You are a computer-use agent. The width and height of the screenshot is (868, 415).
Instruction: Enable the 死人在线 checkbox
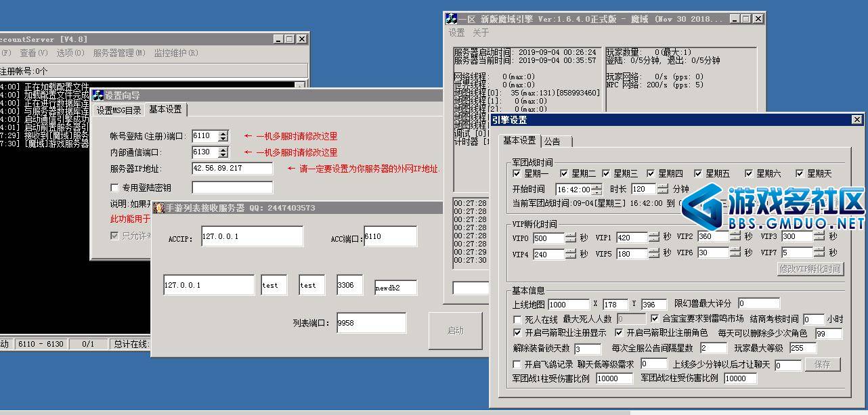519,319
